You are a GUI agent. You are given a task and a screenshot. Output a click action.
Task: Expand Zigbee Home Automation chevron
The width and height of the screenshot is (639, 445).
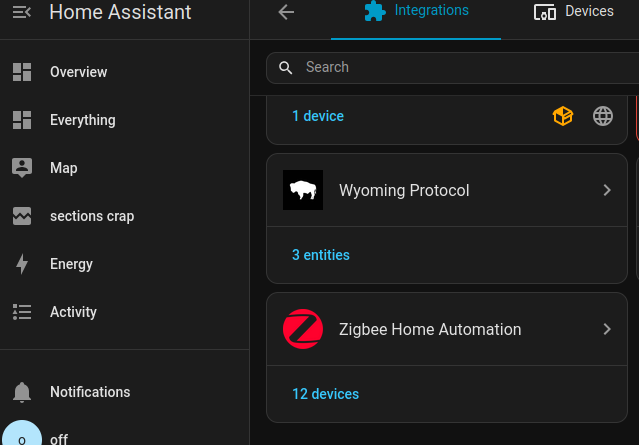(x=607, y=329)
